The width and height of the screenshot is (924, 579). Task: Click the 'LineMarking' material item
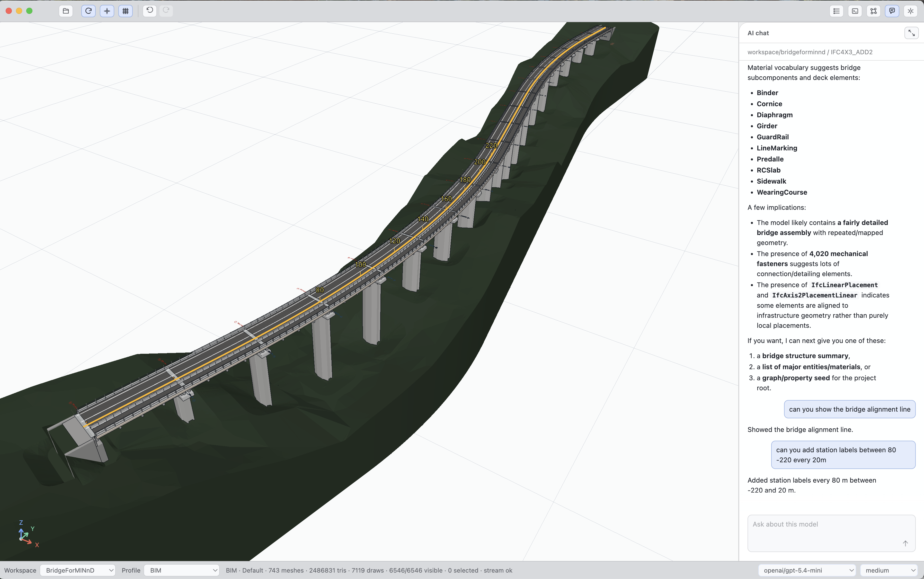click(x=777, y=148)
